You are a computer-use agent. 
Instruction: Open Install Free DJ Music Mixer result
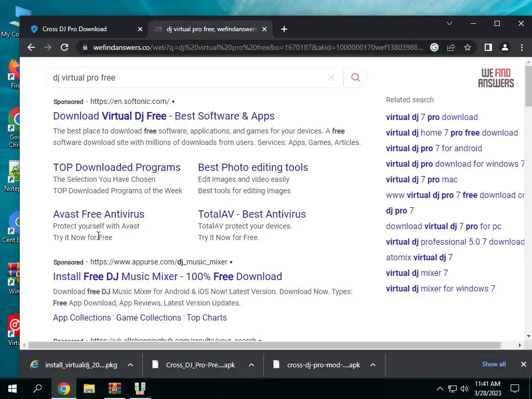pyautogui.click(x=168, y=276)
